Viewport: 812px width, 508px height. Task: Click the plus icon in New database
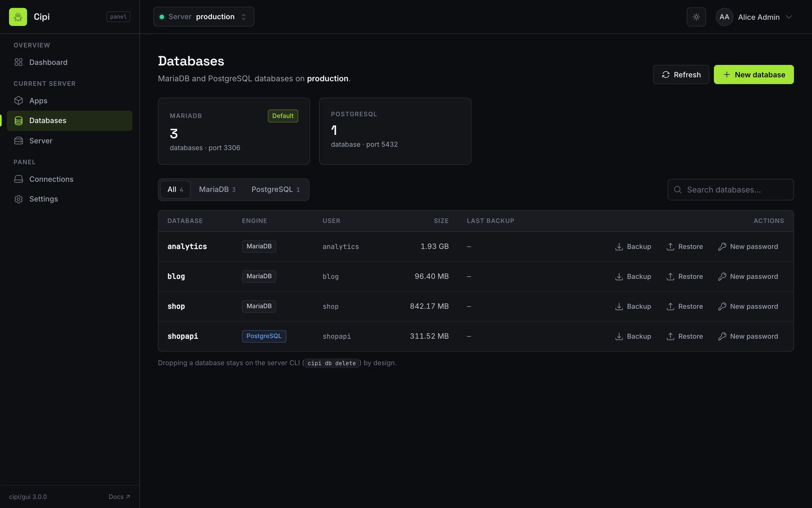pos(727,75)
